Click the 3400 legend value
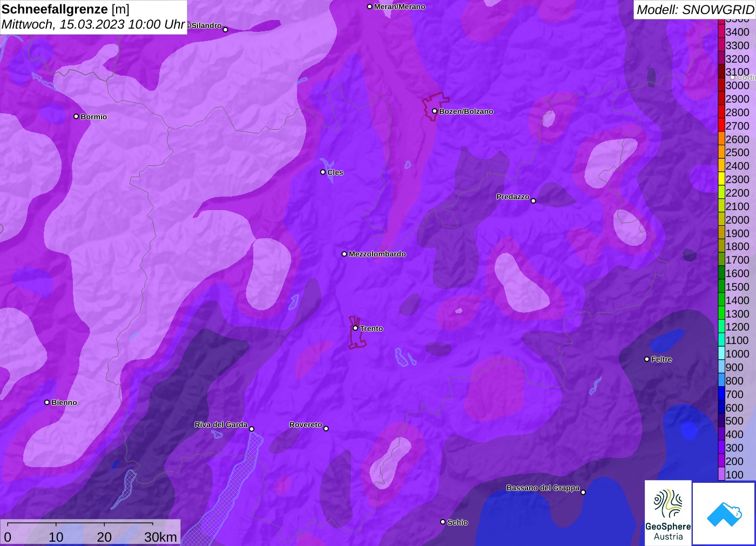 738,32
